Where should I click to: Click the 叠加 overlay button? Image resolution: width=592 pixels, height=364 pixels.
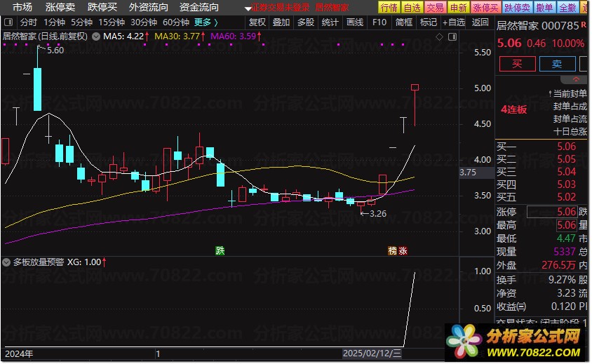point(281,22)
